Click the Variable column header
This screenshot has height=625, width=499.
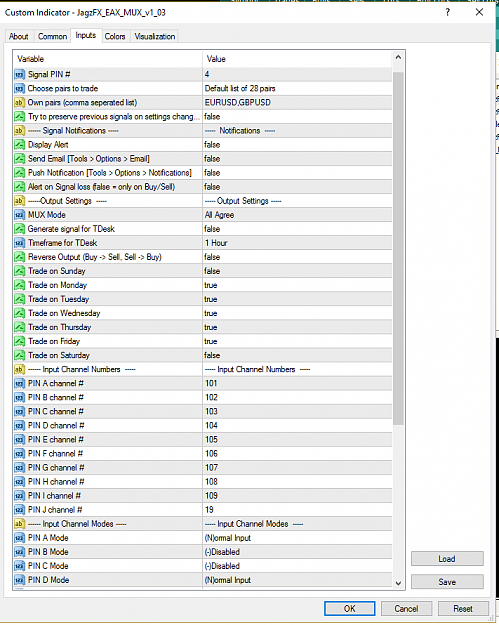108,59
